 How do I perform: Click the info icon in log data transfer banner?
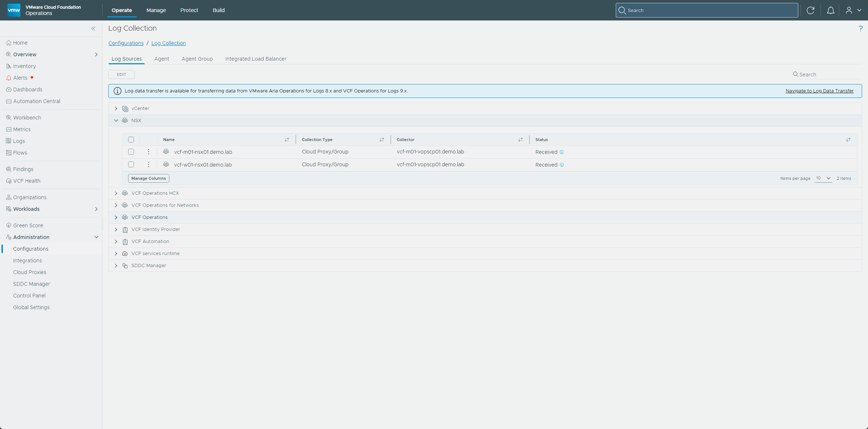click(x=117, y=91)
